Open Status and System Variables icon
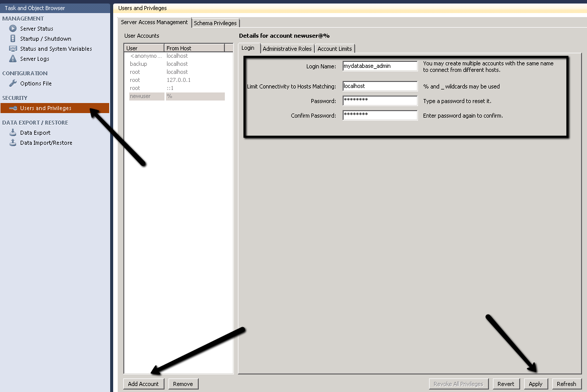 click(13, 49)
